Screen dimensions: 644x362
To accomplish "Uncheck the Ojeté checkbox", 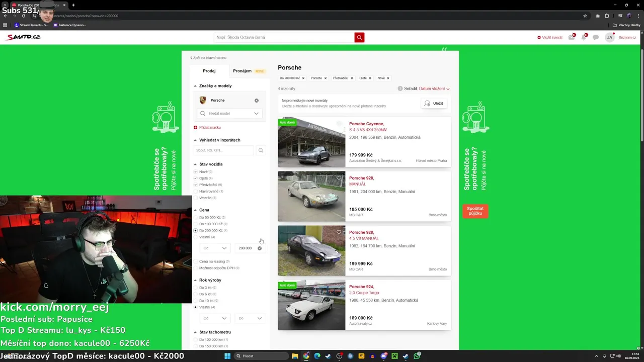I will point(196,178).
